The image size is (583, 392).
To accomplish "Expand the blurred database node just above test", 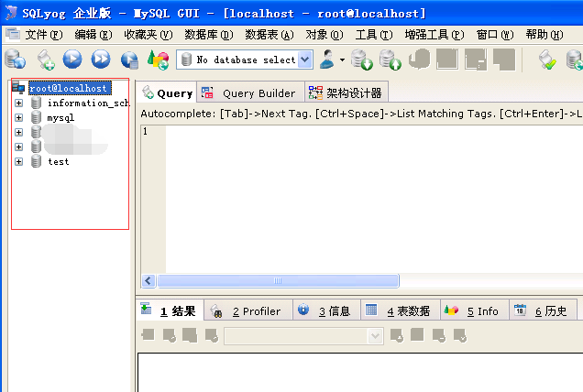I will pyautogui.click(x=18, y=147).
